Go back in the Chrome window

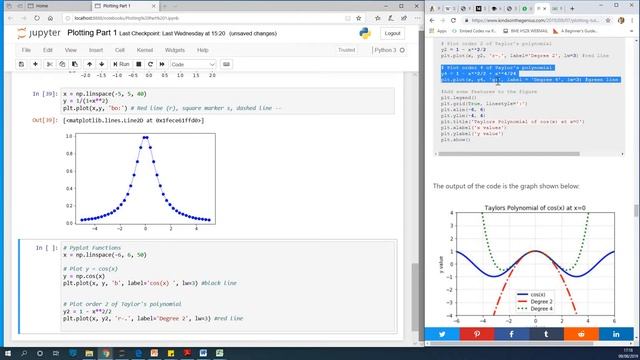pyautogui.click(x=432, y=20)
